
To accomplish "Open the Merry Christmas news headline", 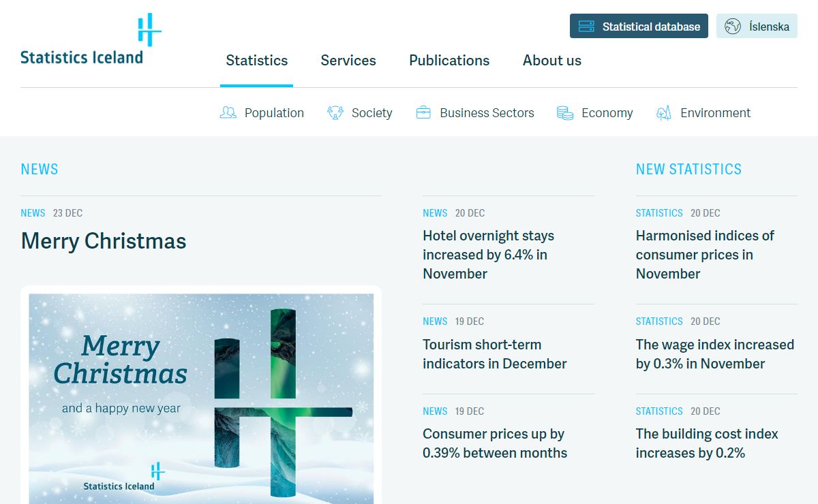I will tap(104, 241).
